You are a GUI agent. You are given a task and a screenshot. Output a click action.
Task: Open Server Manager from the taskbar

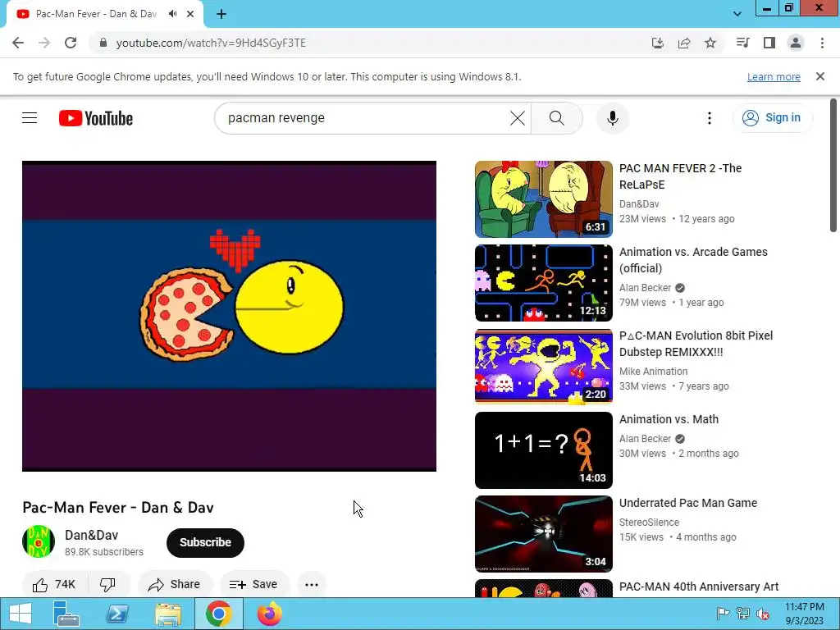pos(66,614)
